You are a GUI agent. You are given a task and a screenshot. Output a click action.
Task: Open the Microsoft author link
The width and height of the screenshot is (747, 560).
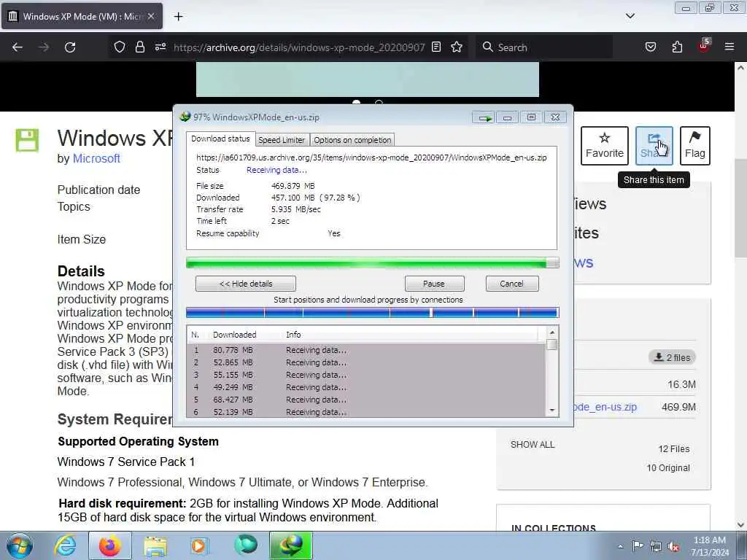pyautogui.click(x=96, y=158)
